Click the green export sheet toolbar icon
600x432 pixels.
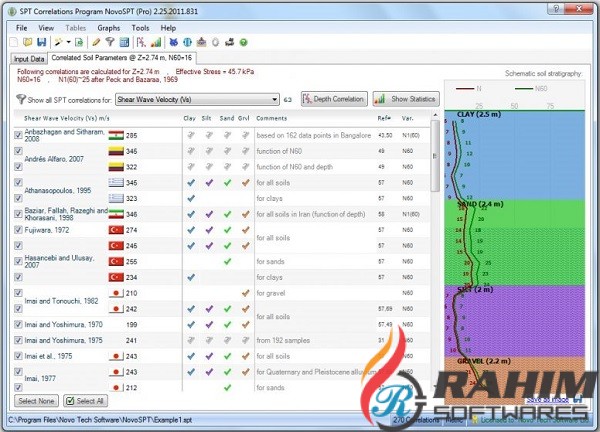[x=79, y=42]
